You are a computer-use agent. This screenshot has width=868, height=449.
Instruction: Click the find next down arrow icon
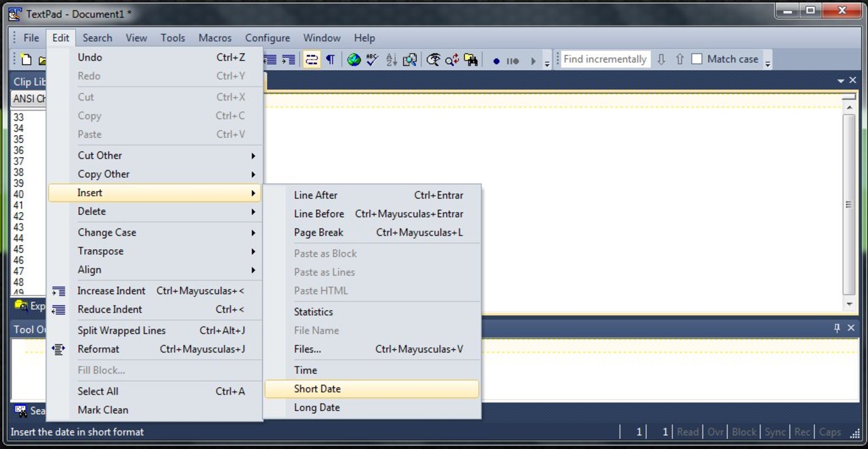[661, 59]
